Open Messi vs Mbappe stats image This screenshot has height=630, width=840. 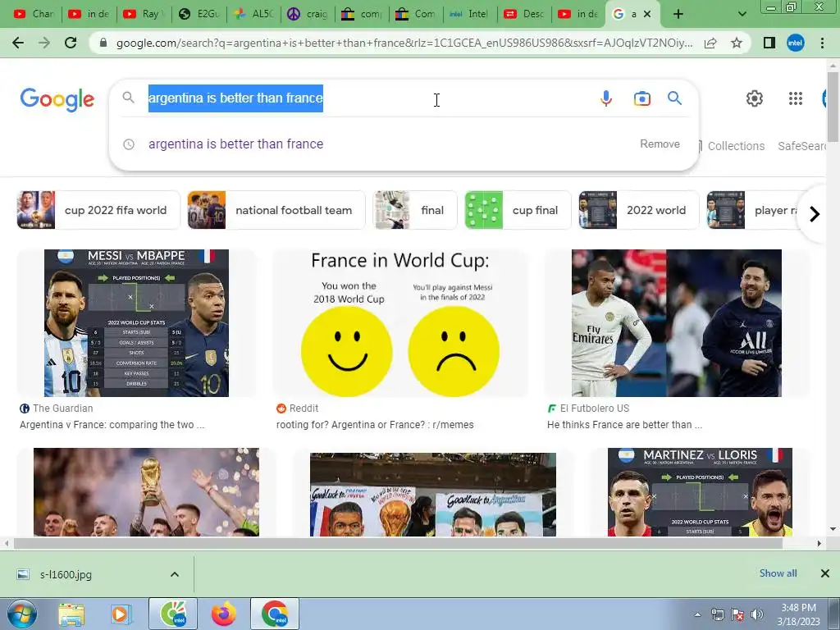click(136, 323)
